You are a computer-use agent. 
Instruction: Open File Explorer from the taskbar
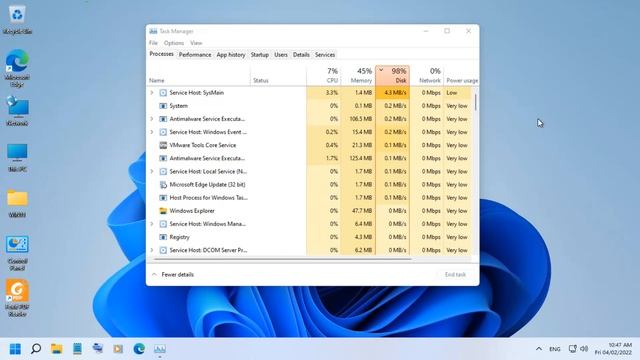pyautogui.click(x=56, y=349)
